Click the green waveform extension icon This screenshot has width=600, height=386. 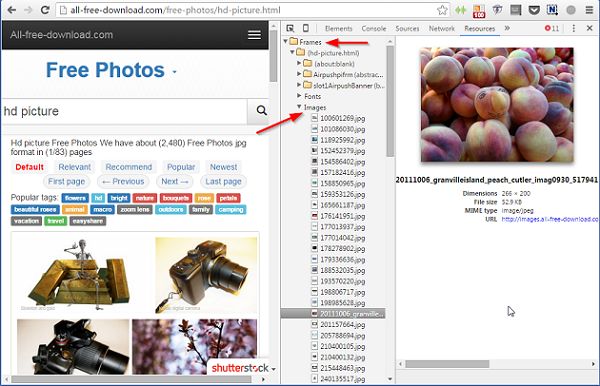pyautogui.click(x=461, y=10)
